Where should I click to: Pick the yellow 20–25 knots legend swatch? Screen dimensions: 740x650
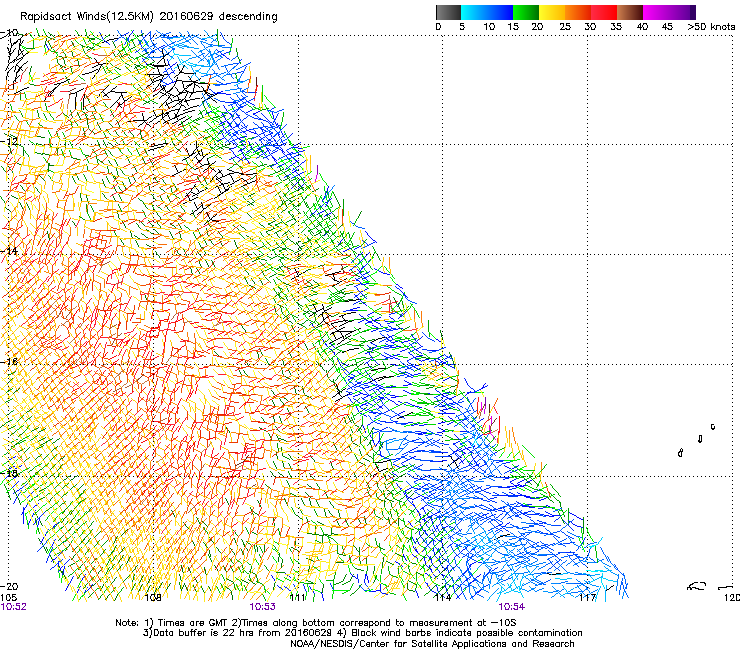(552, 12)
